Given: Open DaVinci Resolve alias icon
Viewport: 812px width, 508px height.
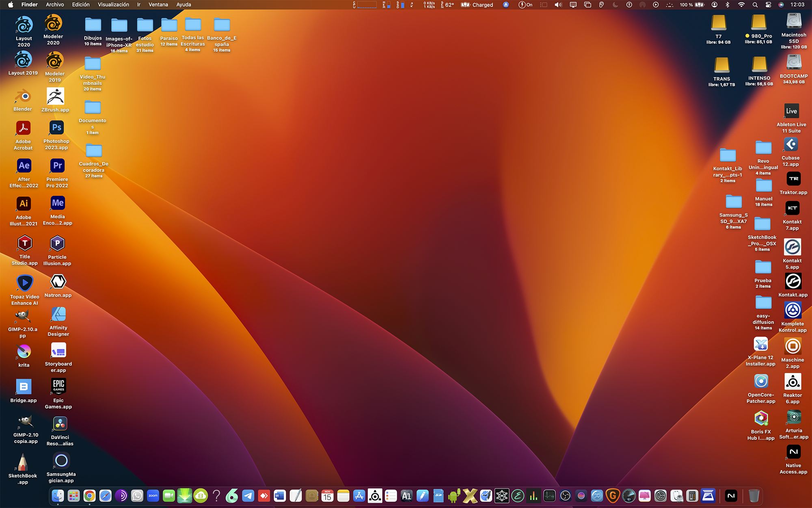Looking at the screenshot, I should pyautogui.click(x=60, y=424).
